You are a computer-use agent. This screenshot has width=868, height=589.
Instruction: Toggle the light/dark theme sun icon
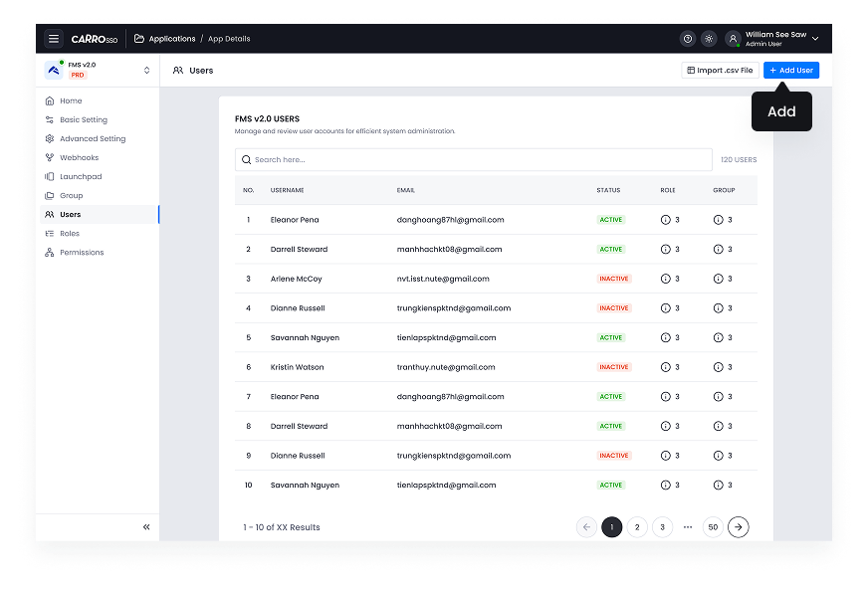point(709,39)
